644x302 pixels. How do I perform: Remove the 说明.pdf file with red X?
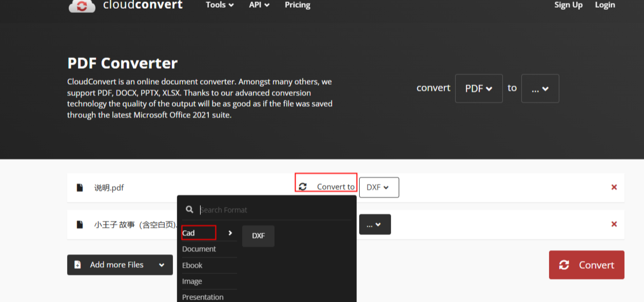tap(614, 187)
